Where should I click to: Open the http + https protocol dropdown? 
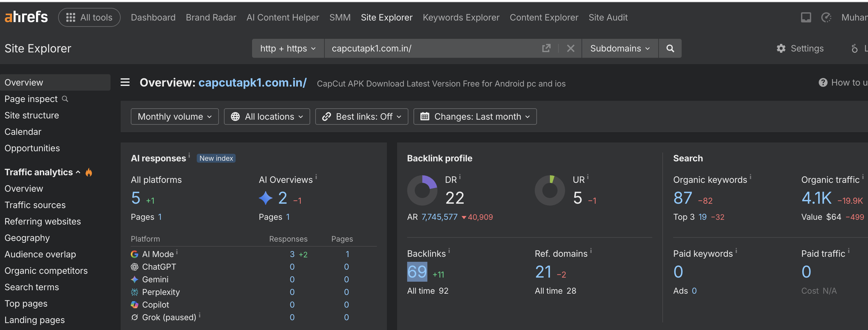click(x=288, y=48)
